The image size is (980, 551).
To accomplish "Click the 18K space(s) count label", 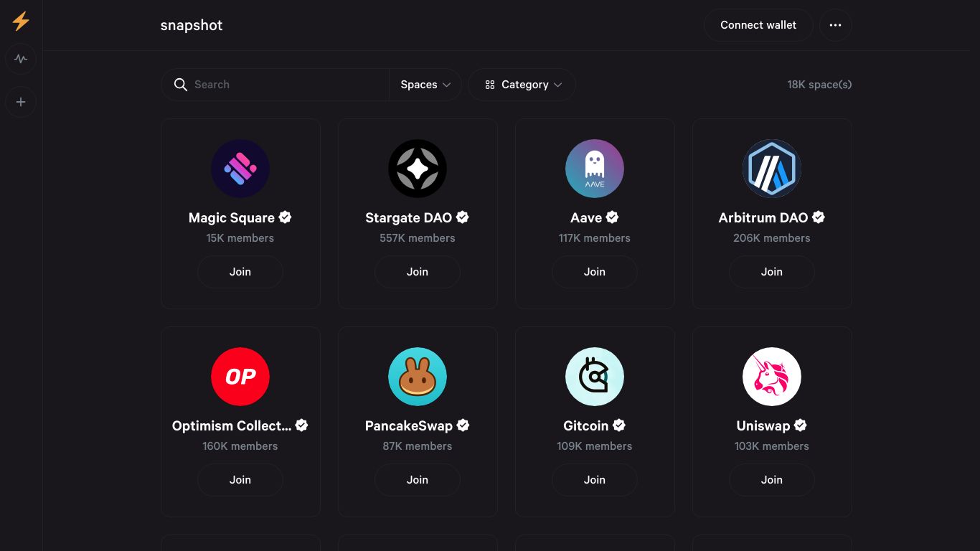I will point(819,85).
